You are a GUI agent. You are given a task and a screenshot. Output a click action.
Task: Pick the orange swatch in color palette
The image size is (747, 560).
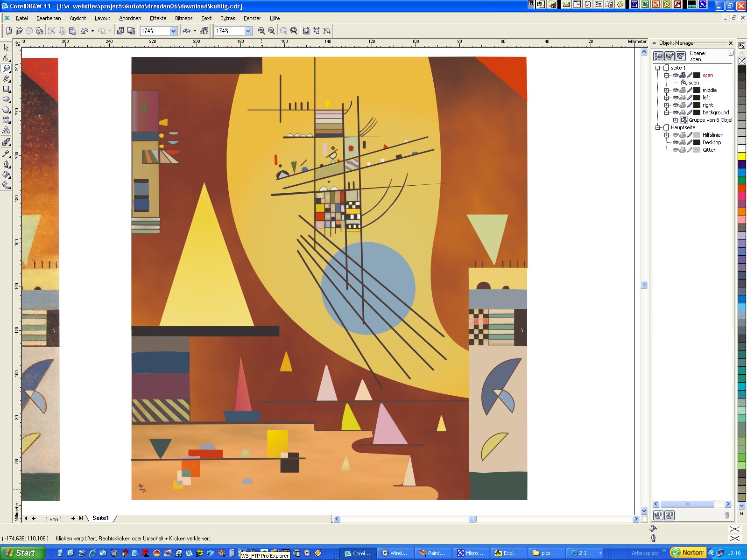click(741, 211)
